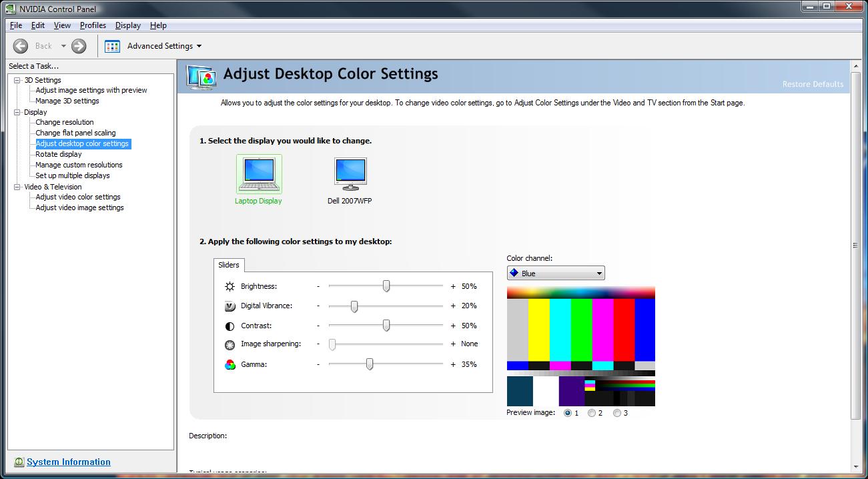
Task: Click the System Information icon
Action: (19, 462)
